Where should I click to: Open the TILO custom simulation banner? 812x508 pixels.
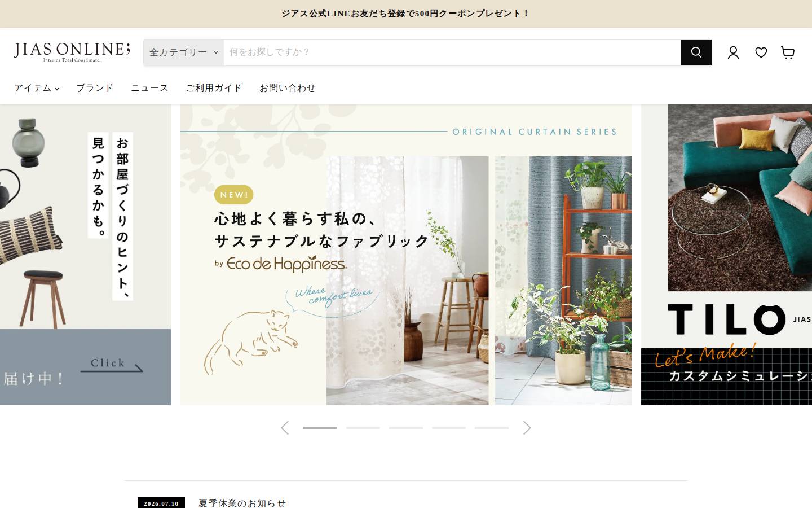726,255
